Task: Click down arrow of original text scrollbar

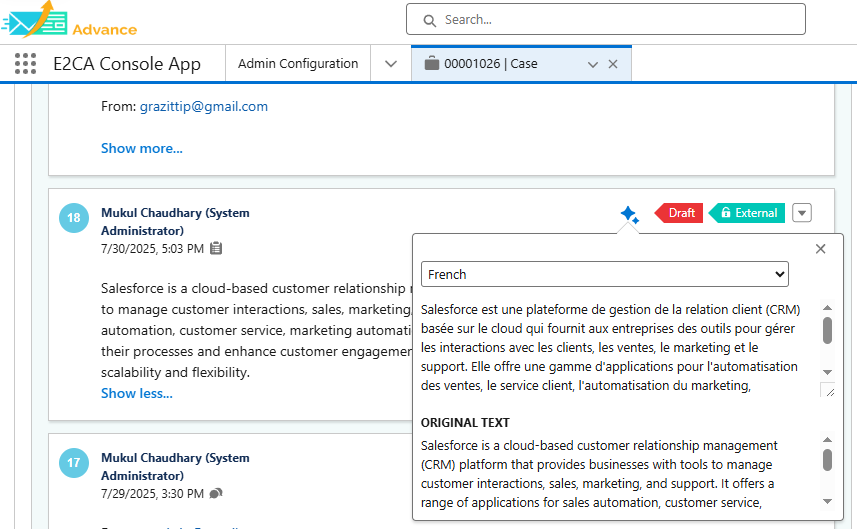Action: point(827,501)
